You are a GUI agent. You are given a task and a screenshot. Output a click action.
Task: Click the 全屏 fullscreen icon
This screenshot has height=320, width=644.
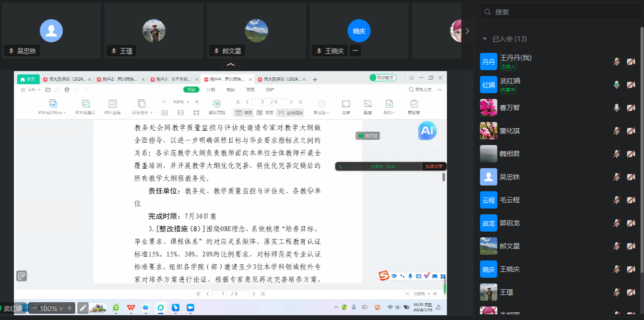point(346,104)
